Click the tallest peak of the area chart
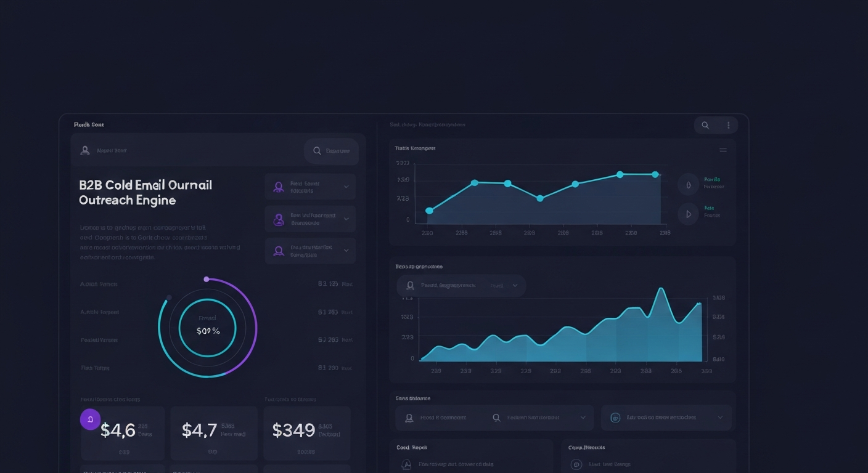Image resolution: width=868 pixels, height=473 pixels. [661, 289]
